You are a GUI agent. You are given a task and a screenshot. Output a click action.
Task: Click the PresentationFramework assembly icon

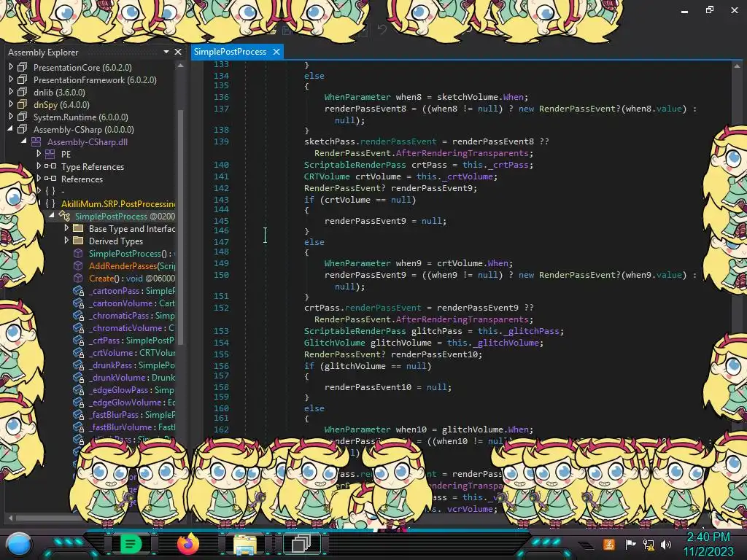(x=23, y=79)
